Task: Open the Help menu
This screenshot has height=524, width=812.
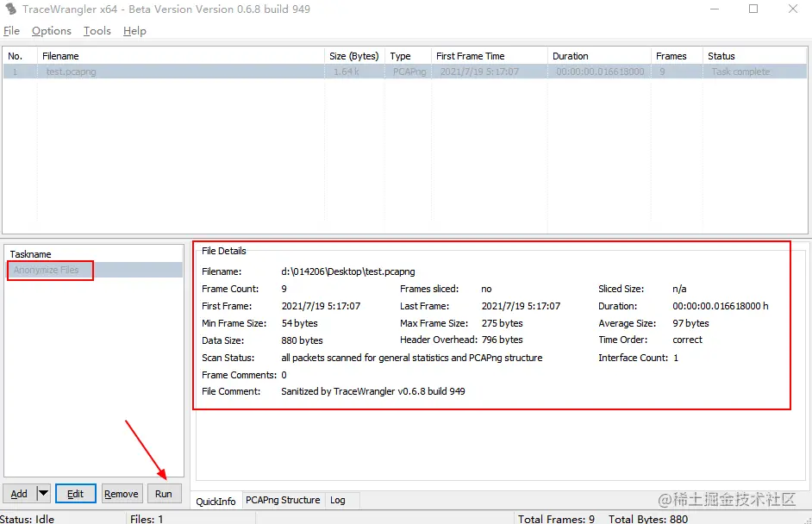Action: 134,31
